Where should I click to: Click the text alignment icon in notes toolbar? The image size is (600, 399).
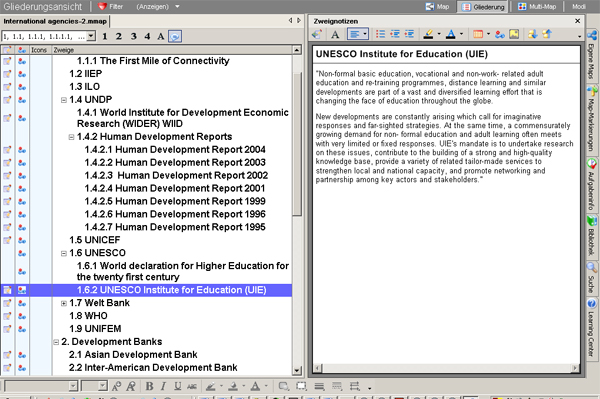[x=355, y=34]
